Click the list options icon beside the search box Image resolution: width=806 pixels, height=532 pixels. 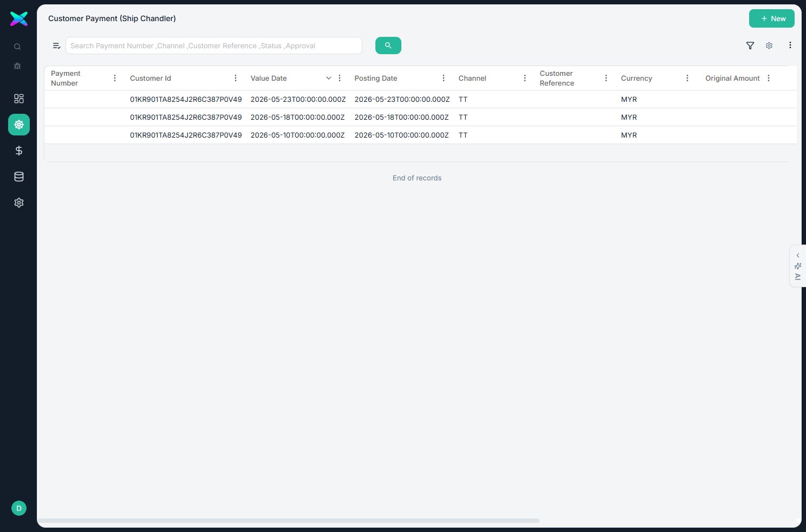click(x=56, y=46)
